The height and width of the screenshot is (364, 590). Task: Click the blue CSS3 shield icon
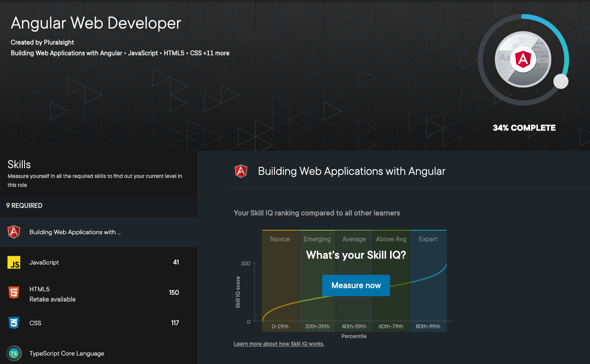click(14, 323)
